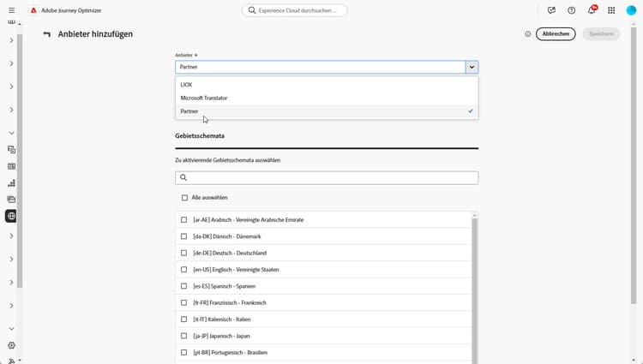Open the notifications bell
Viewport: 643px width, 364px height.
pos(592,10)
